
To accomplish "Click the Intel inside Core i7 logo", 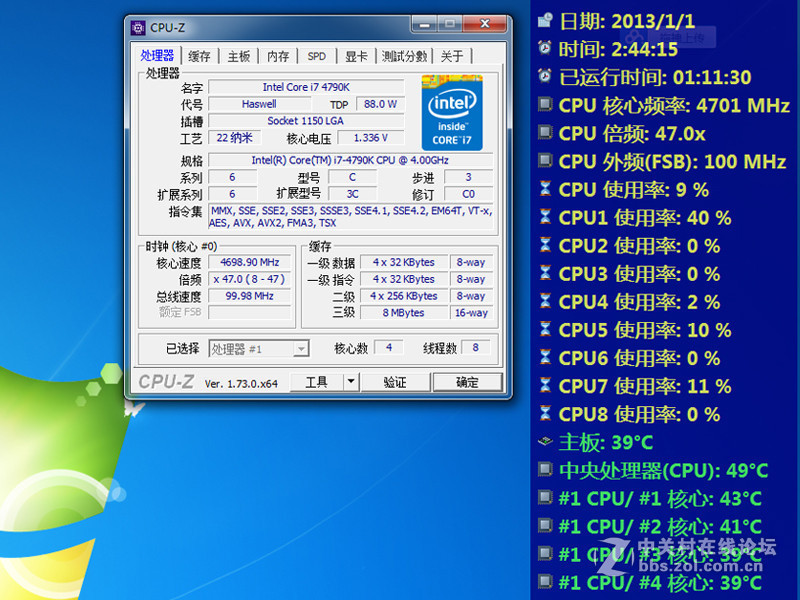I will [x=452, y=113].
